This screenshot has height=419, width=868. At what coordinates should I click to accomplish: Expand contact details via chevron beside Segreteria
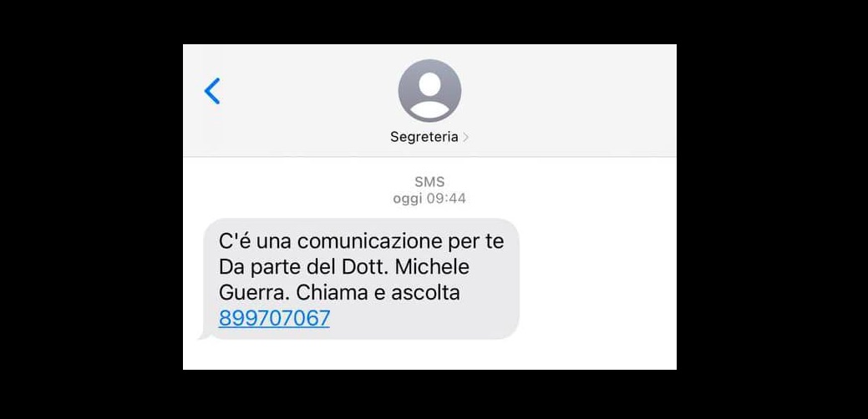pos(465,137)
